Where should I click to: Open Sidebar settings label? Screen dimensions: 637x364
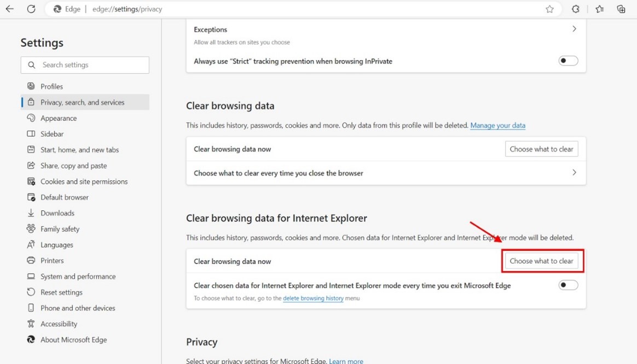[x=52, y=134]
